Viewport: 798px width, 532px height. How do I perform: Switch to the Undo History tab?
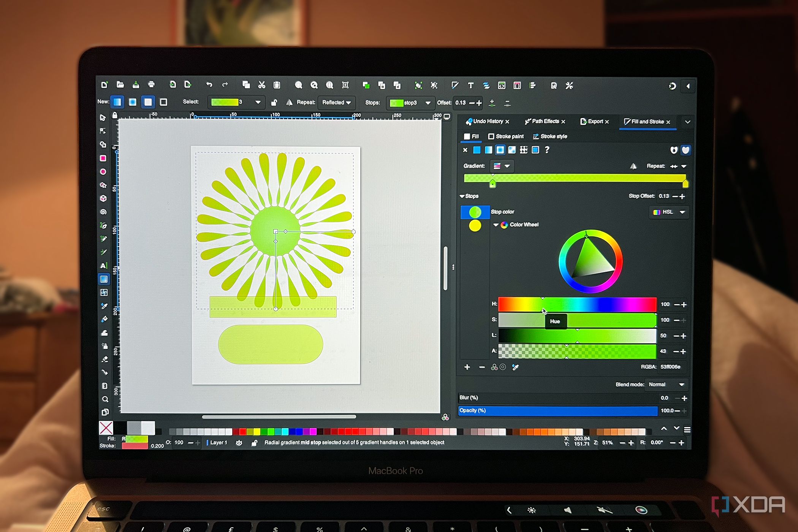point(488,121)
